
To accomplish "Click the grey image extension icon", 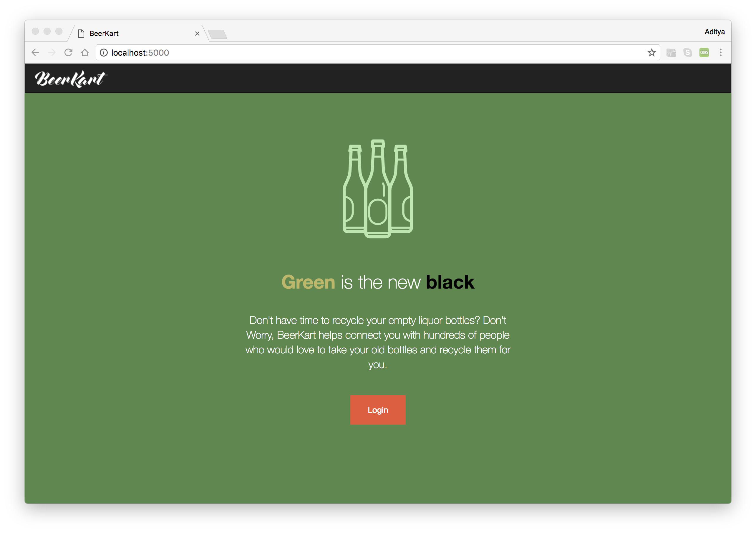I will [x=671, y=53].
